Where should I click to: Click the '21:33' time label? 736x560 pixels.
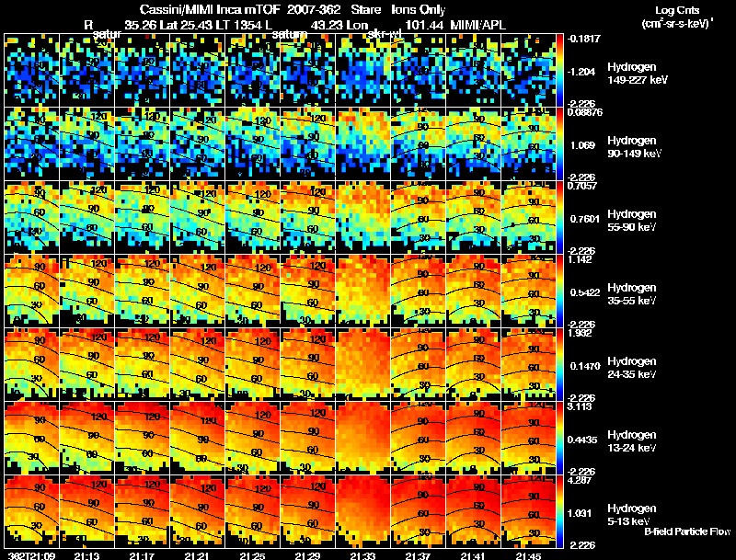coord(362,555)
